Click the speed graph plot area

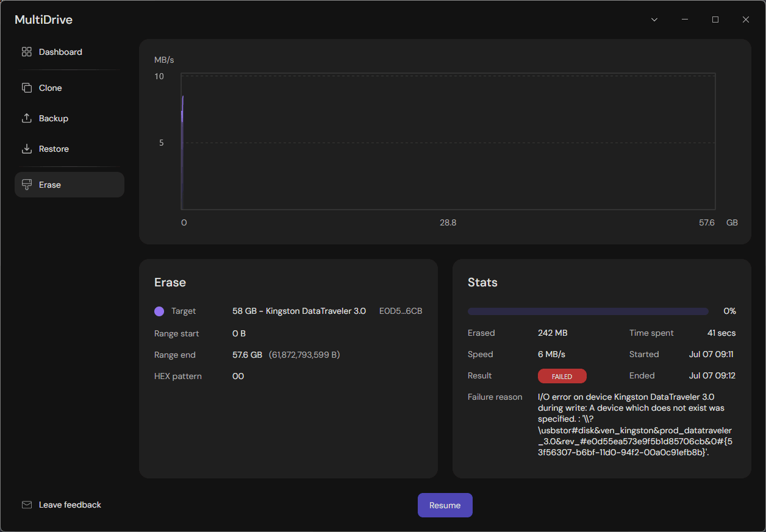click(448, 142)
